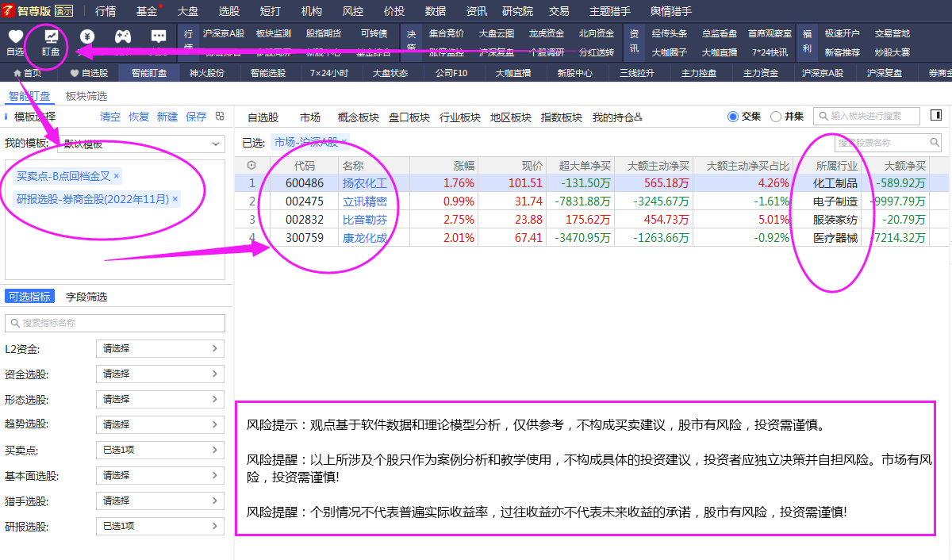Viewport: 952px width, 560px height.
Task: Focus the stock name search field
Action: pos(889,143)
